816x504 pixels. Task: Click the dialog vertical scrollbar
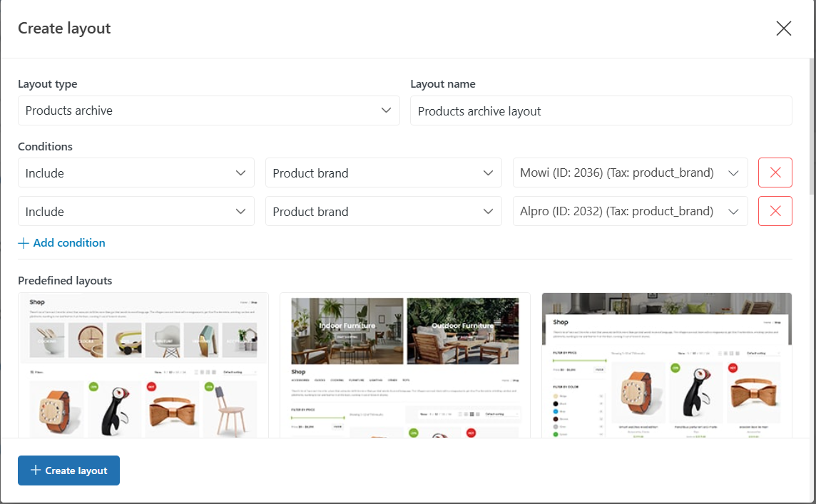coord(812,125)
